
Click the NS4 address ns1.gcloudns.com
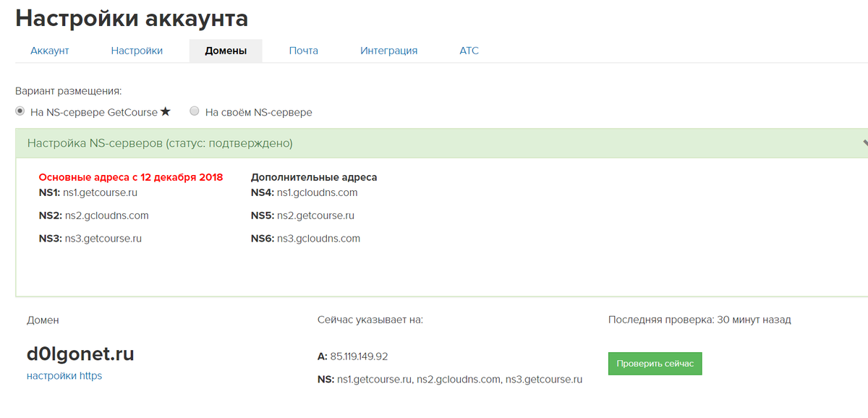click(317, 192)
